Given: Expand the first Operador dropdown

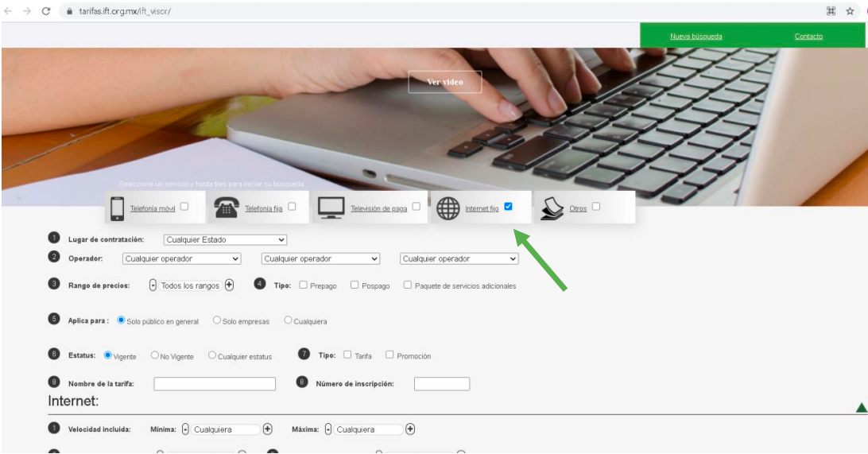Looking at the screenshot, I should pos(181,258).
